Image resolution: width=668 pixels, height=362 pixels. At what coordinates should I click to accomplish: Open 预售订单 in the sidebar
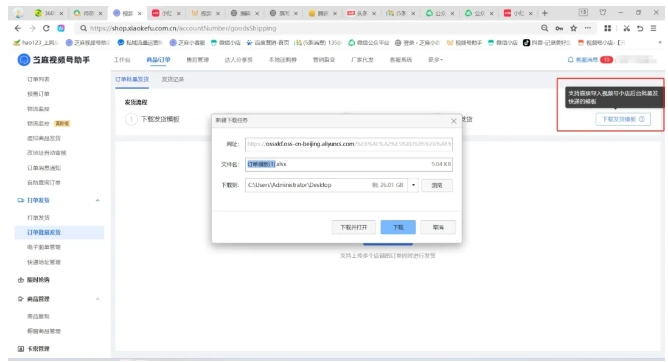38,94
